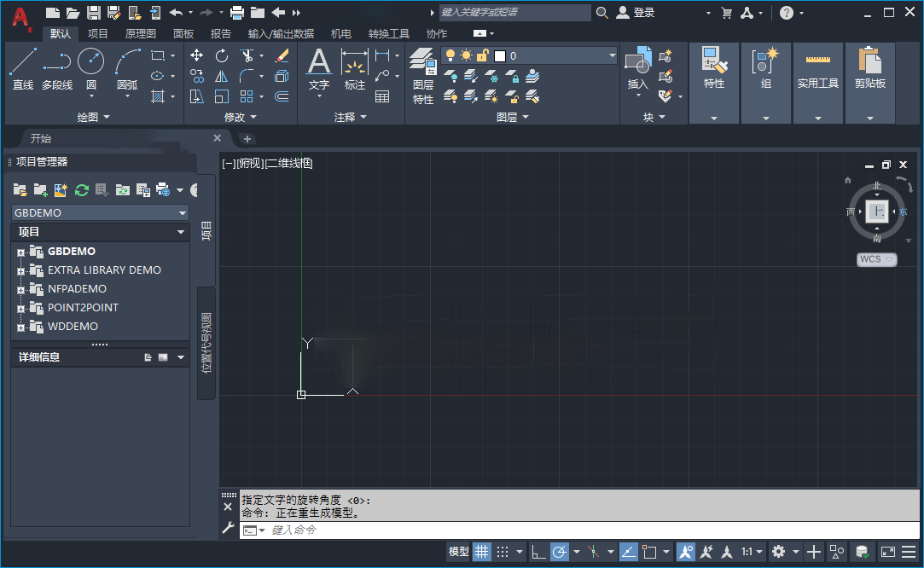Select the Polyline (多段线) tool
The image size is (924, 568).
(x=57, y=70)
